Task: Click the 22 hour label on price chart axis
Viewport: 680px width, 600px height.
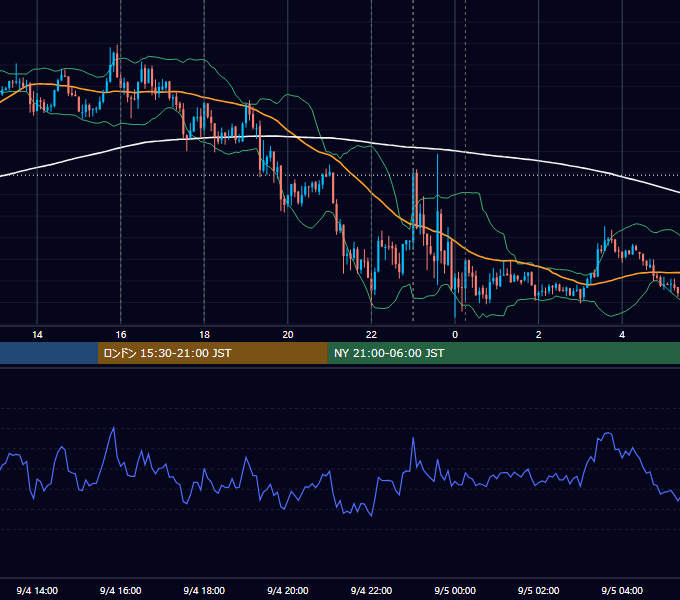Action: tap(371, 335)
